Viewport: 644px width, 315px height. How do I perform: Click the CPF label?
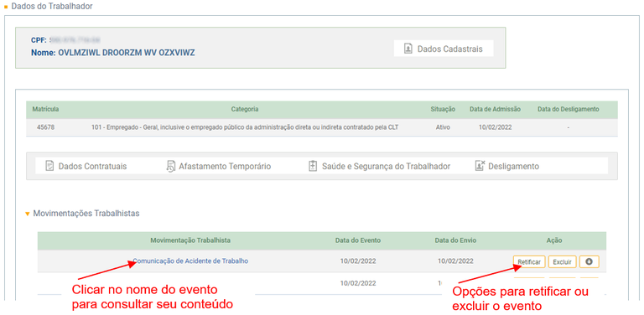click(39, 40)
